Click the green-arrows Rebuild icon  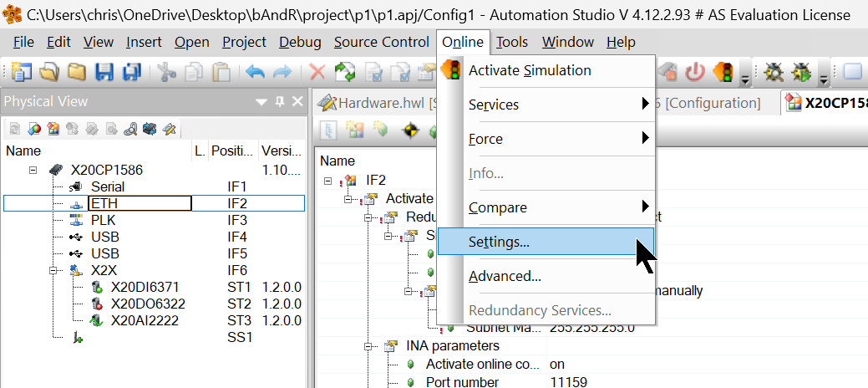345,72
